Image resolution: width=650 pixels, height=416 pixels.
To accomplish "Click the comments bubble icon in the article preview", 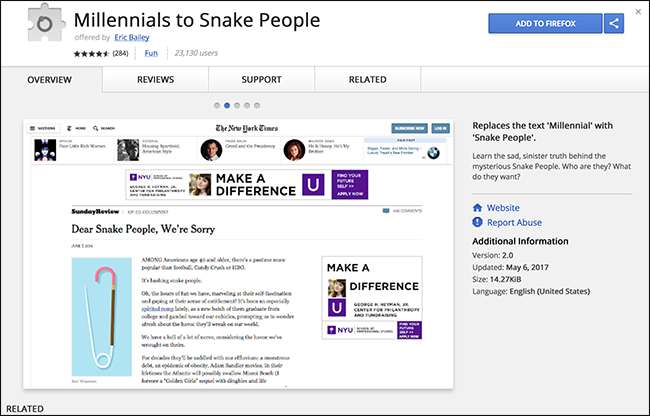I will (x=386, y=211).
